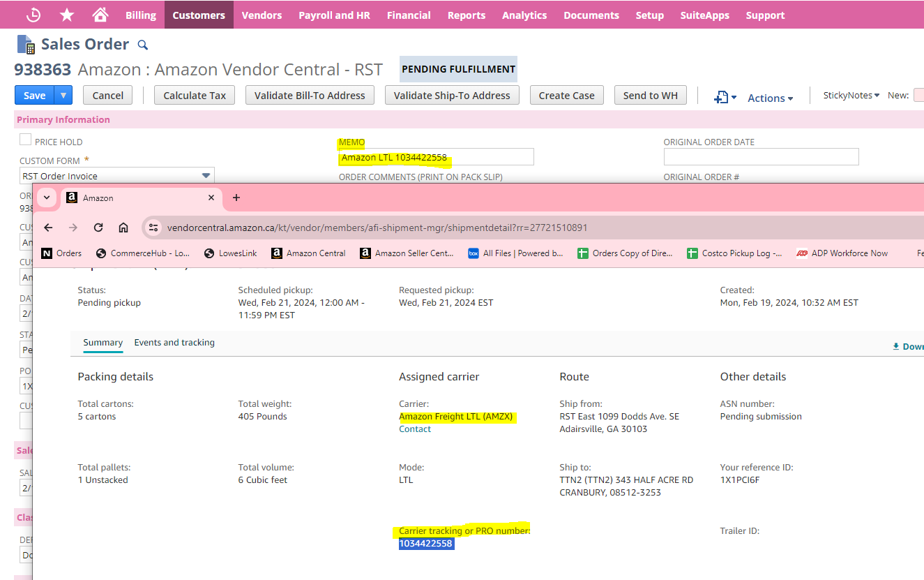Click the Original Order Date field
Viewport: 924px width, 580px height.
click(761, 157)
